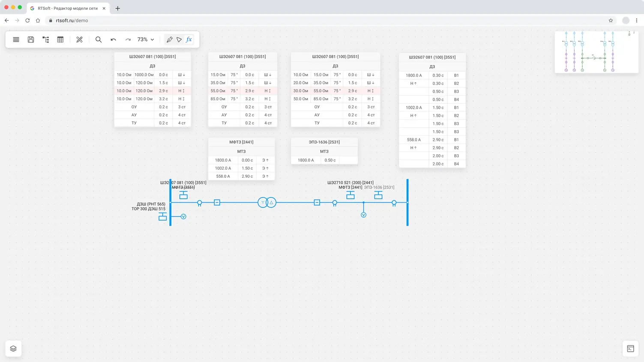
Task: Click the ЭПЗ-1636 [2531] table header
Action: (x=324, y=142)
